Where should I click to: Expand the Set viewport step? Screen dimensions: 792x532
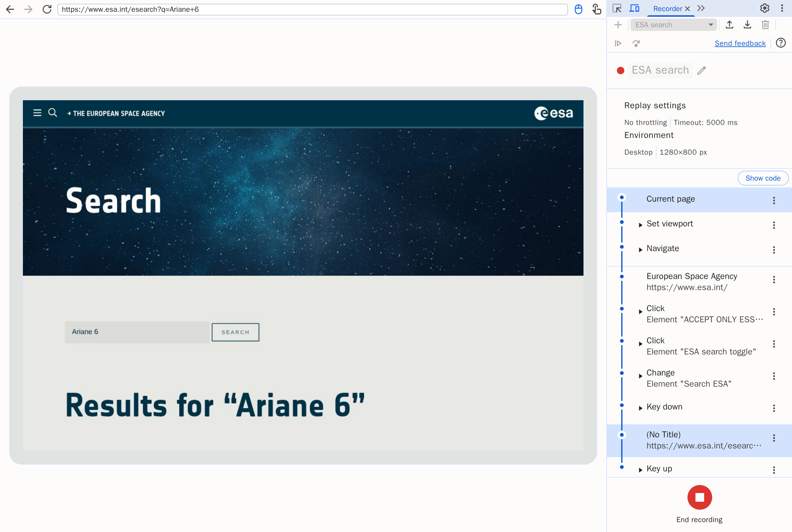(641, 225)
